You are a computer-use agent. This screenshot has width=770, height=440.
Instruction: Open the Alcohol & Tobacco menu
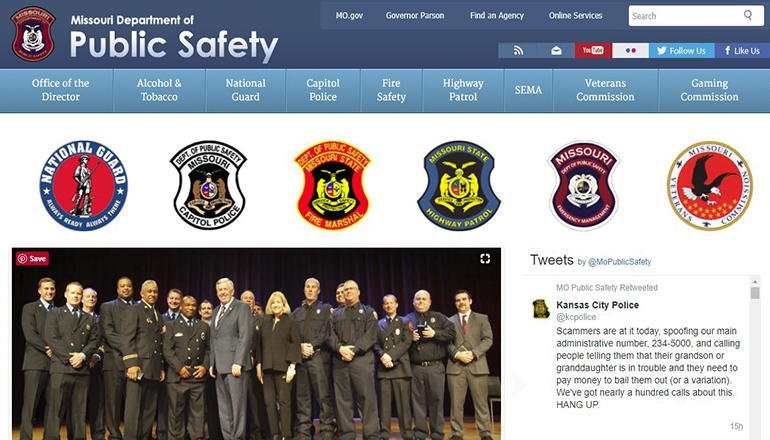point(159,90)
